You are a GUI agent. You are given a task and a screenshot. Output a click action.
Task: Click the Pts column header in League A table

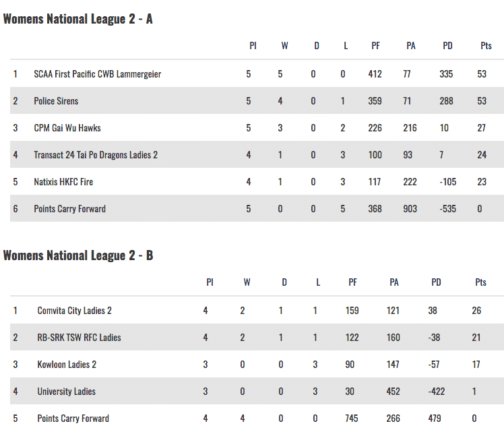click(x=486, y=46)
